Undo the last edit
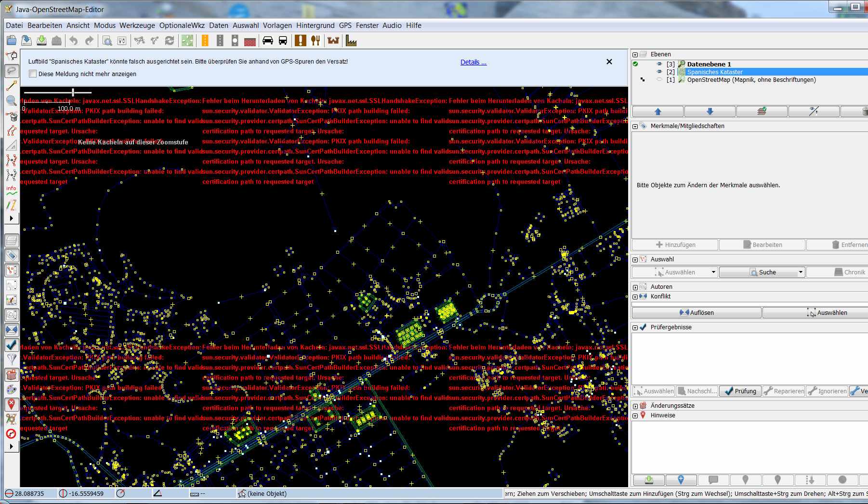 (73, 41)
